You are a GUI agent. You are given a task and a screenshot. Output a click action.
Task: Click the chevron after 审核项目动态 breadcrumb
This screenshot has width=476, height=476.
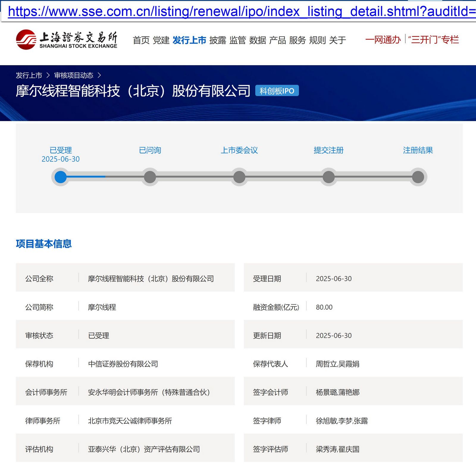coord(99,75)
